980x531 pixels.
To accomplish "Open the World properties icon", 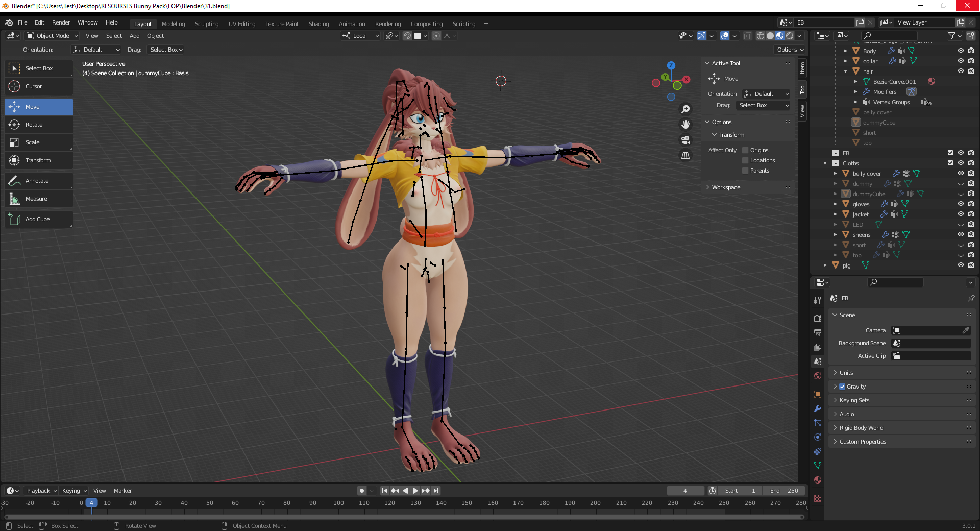I will coord(818,376).
